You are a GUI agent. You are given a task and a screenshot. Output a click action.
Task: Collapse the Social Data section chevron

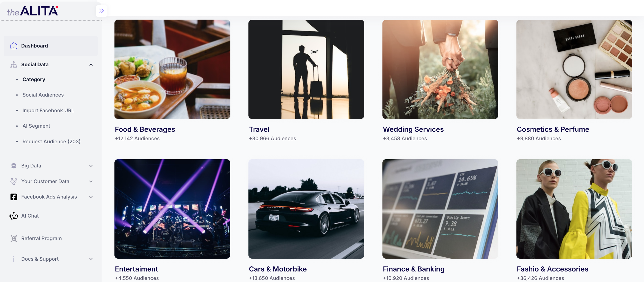coord(91,65)
